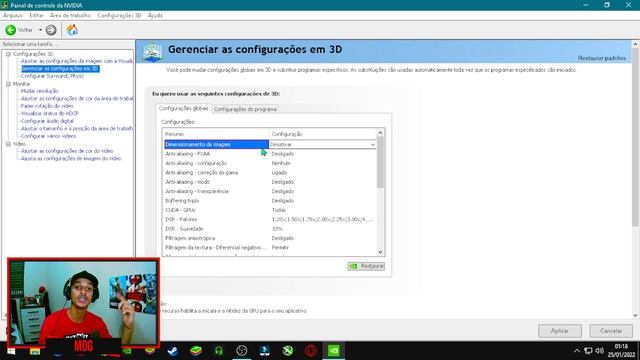The image size is (640, 360).
Task: Select the Anti-aliasing - FXAA row
Action: coord(270,154)
